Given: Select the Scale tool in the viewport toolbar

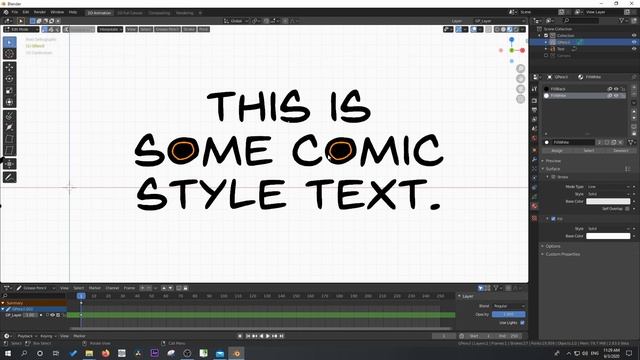Looking at the screenshot, I should [9, 91].
